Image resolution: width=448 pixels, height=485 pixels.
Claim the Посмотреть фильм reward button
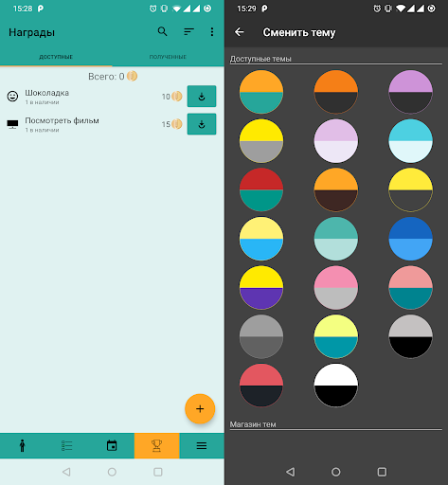(x=202, y=124)
